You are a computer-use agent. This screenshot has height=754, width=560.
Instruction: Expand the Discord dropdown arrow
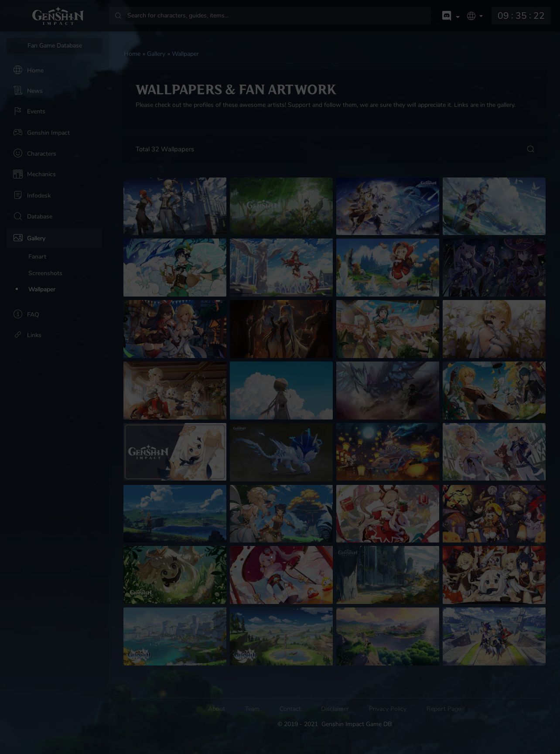click(x=458, y=17)
